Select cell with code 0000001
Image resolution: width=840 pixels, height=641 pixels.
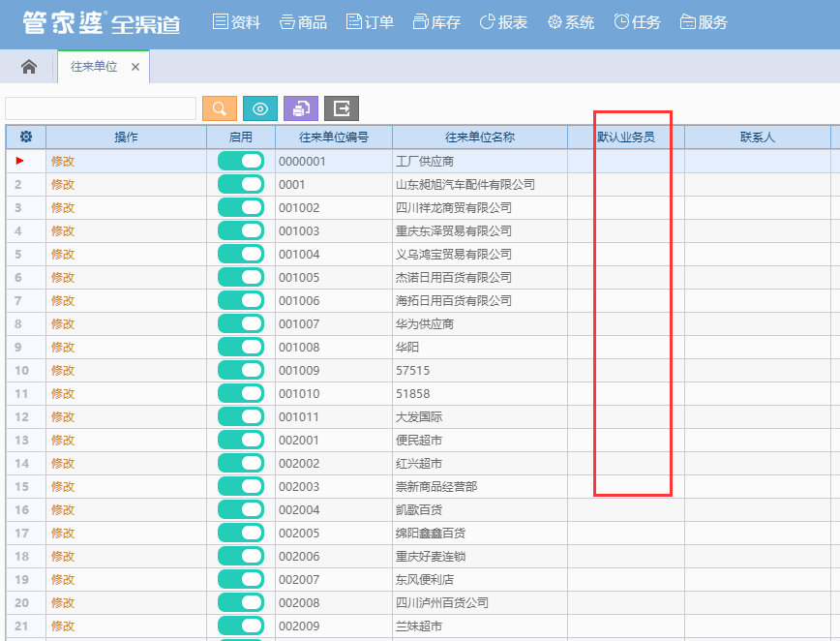point(334,162)
